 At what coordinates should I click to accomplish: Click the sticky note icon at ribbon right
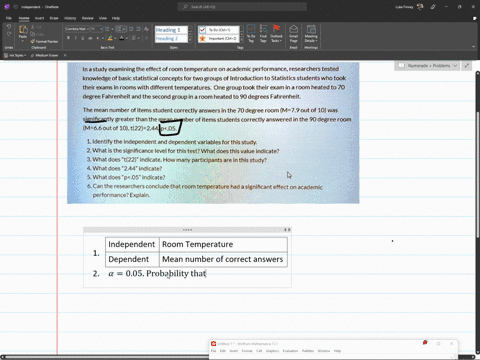pyautogui.click(x=474, y=18)
